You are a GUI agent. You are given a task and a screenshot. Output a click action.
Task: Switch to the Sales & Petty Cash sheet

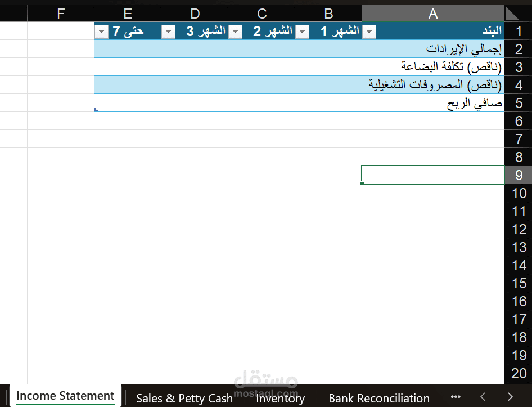pyautogui.click(x=184, y=398)
